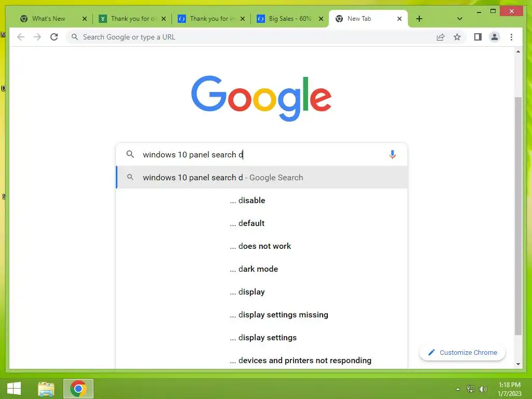Minimize the Chrome window
This screenshot has width=532, height=399.
tap(478, 11)
